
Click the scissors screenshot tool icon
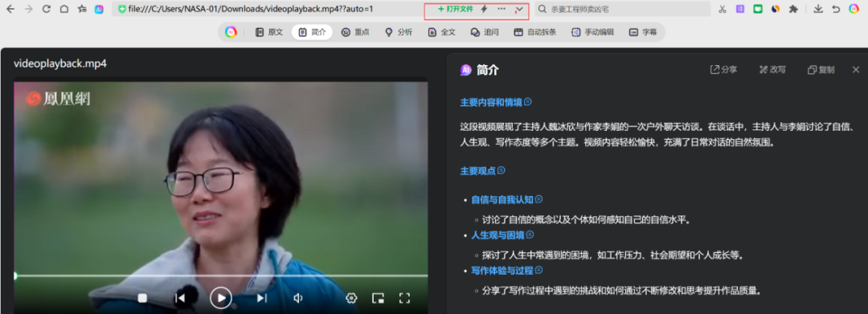coord(722,9)
